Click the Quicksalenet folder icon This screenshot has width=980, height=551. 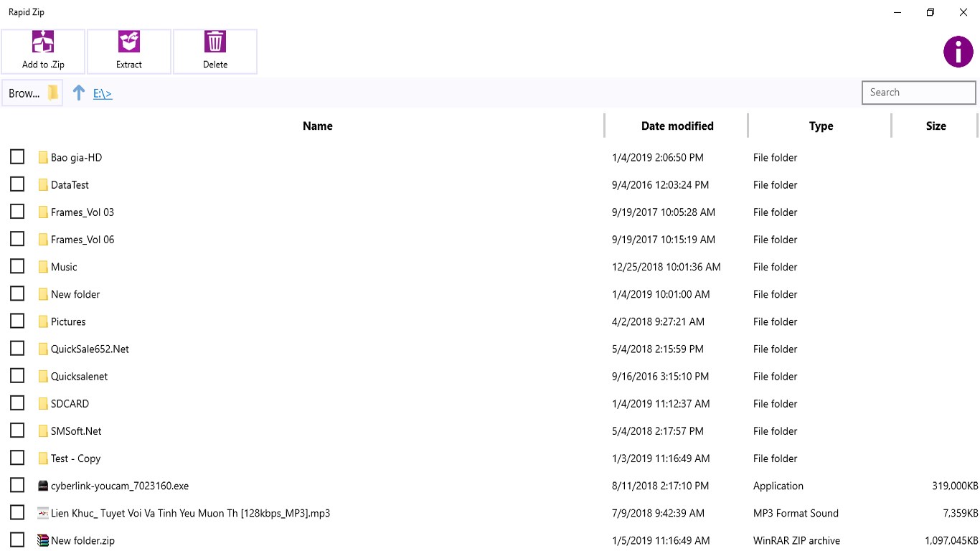tap(43, 376)
